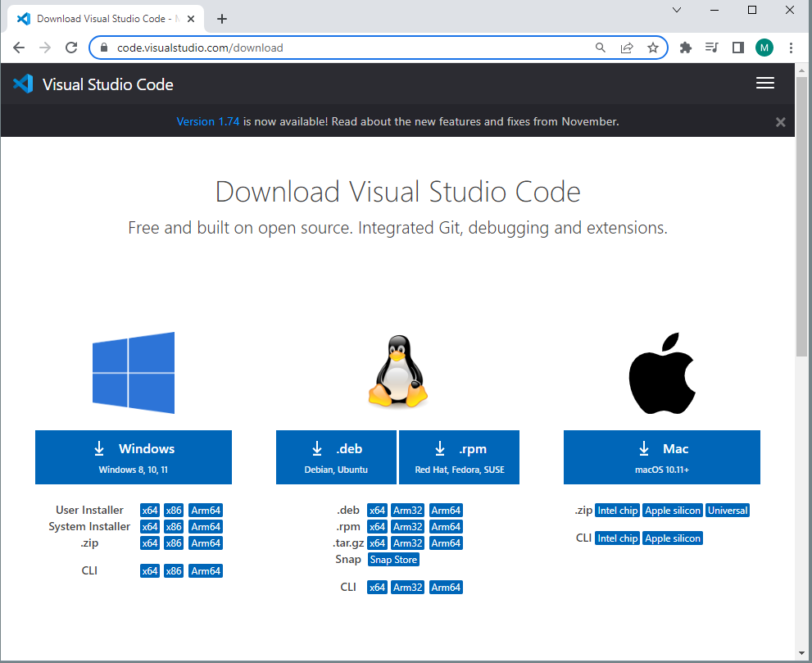Download System Installer x64
812x663 pixels.
[x=150, y=527]
